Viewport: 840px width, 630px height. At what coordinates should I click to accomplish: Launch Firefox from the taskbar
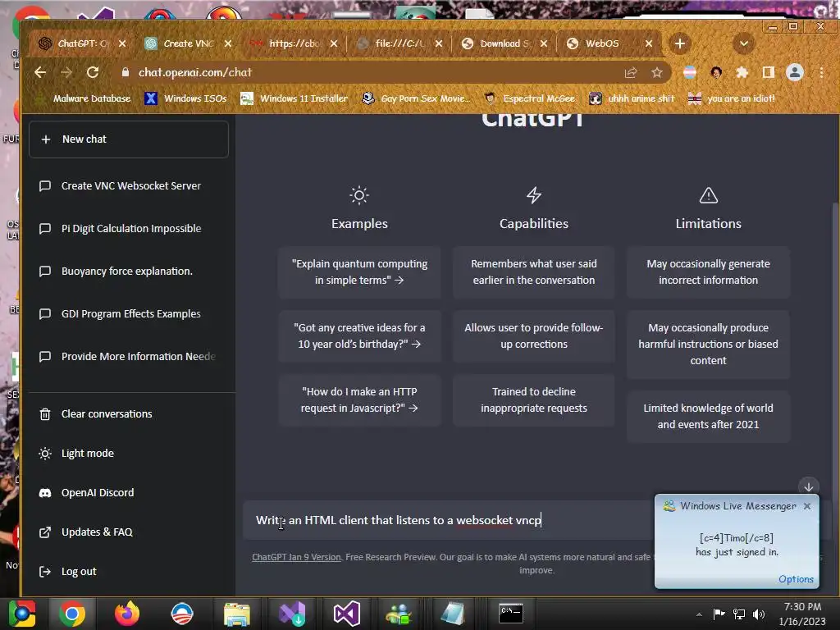(127, 614)
